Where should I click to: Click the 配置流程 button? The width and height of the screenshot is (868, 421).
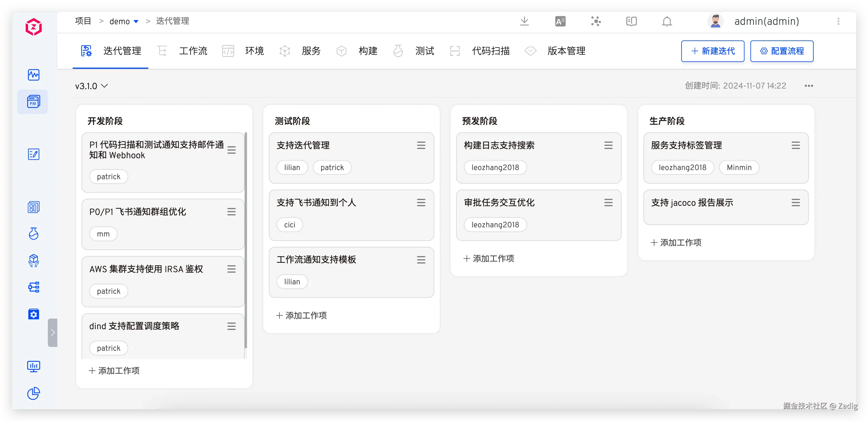781,51
